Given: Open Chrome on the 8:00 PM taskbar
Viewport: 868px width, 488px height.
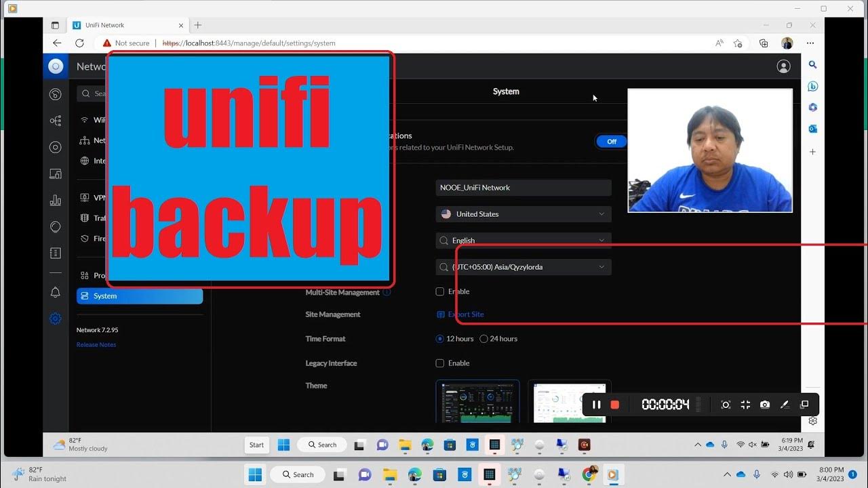Looking at the screenshot, I should [589, 474].
